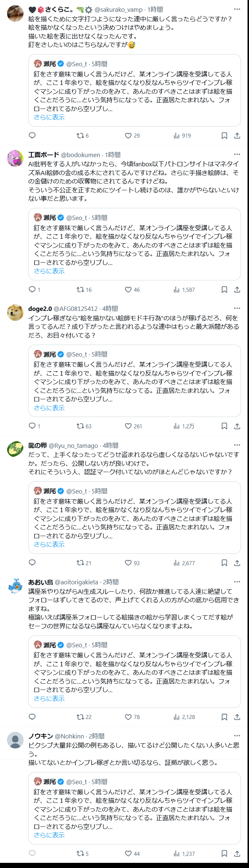Bookmark the 工面ボード tweet
The width and height of the screenshot is (249, 868).
pyautogui.click(x=224, y=290)
